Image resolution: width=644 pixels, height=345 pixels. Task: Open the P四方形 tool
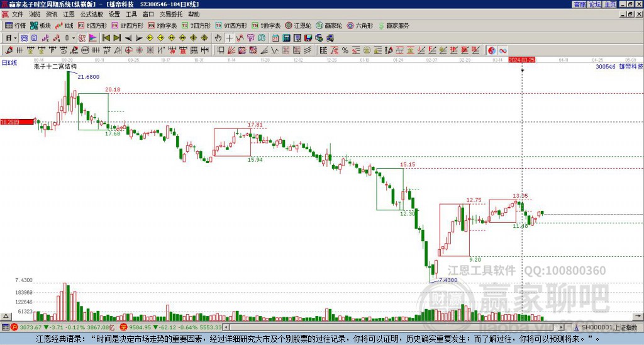[x=92, y=25]
